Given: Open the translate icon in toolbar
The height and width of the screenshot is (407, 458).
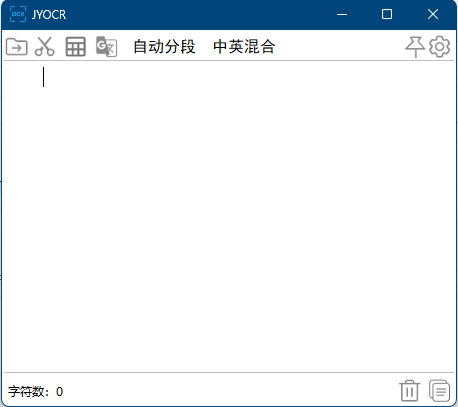Looking at the screenshot, I should tap(106, 47).
